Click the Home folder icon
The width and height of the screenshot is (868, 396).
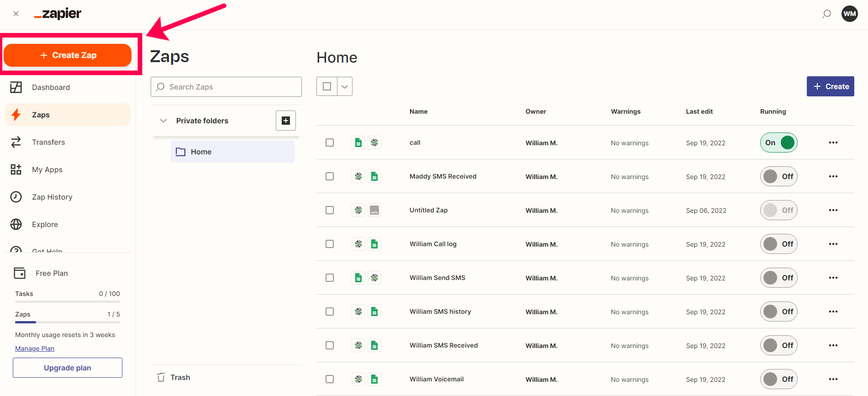point(181,152)
